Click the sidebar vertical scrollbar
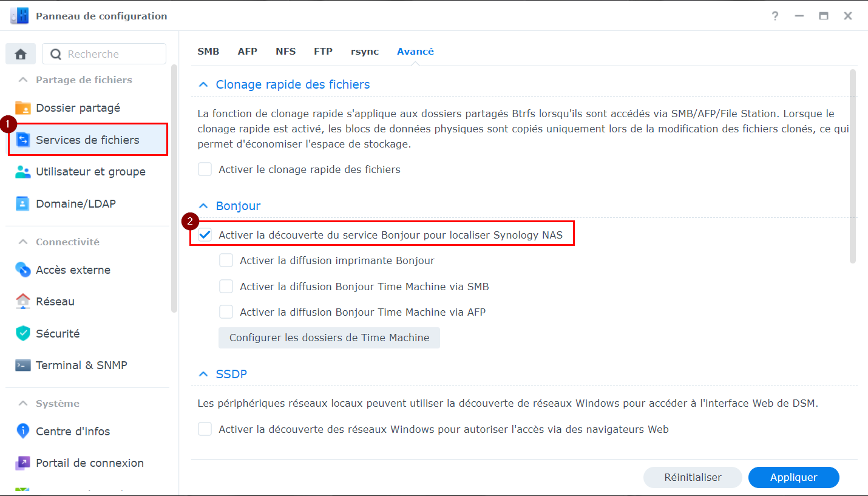 pyautogui.click(x=175, y=188)
